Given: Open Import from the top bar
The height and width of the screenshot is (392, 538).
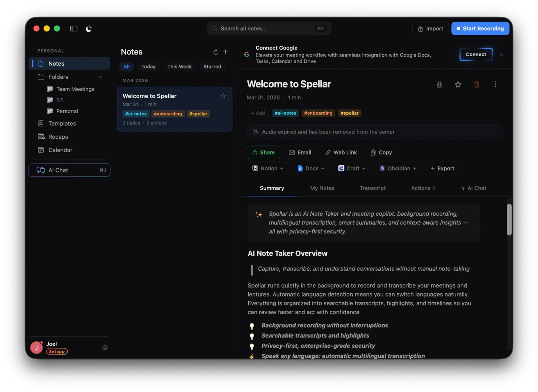Looking at the screenshot, I should (430, 28).
